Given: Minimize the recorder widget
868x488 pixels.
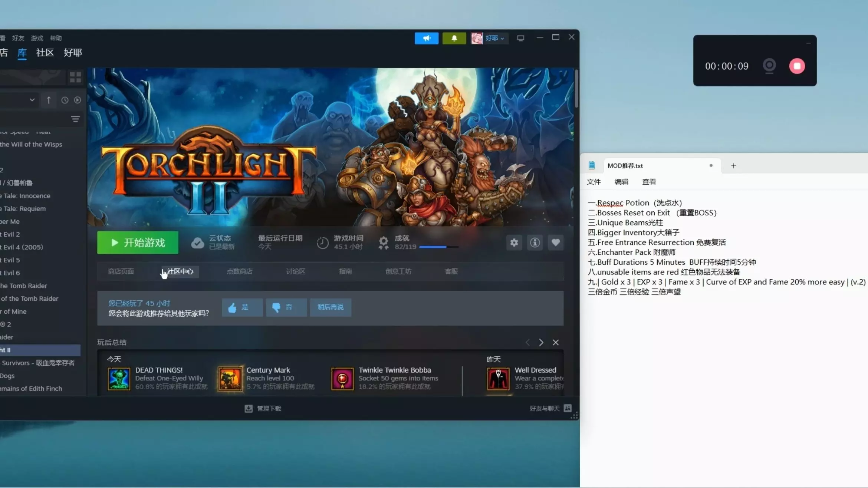Looking at the screenshot, I should (808, 43).
